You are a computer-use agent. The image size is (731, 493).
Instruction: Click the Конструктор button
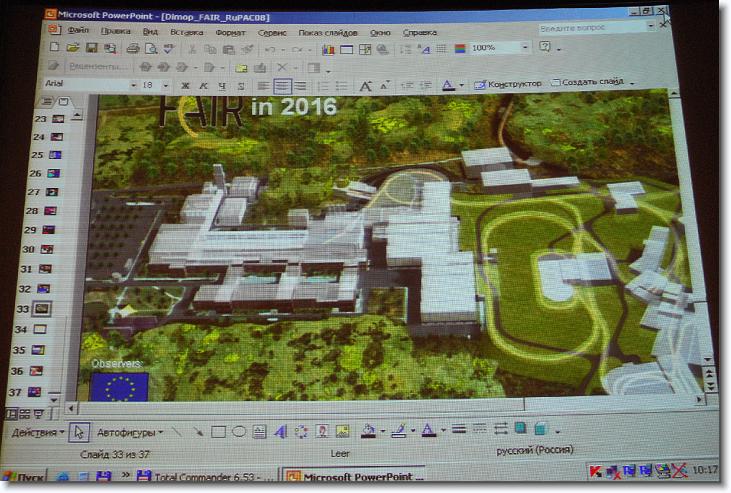509,84
